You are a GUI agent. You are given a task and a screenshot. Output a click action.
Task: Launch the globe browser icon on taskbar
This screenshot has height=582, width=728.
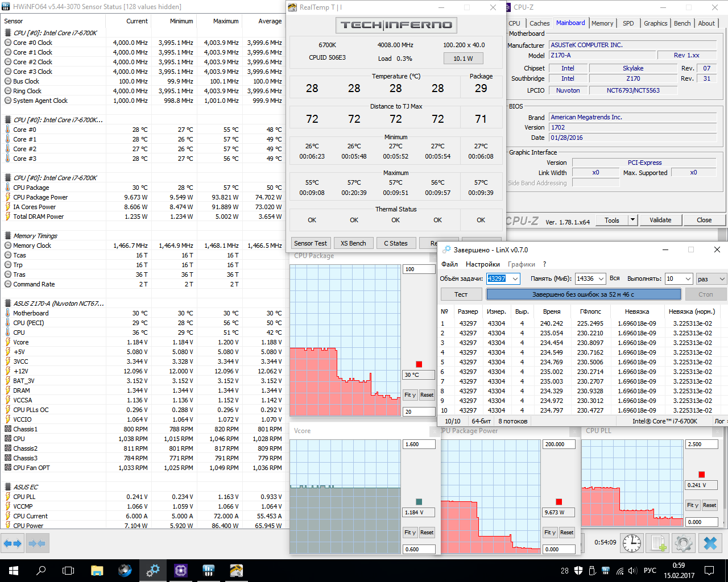pyautogui.click(x=125, y=571)
